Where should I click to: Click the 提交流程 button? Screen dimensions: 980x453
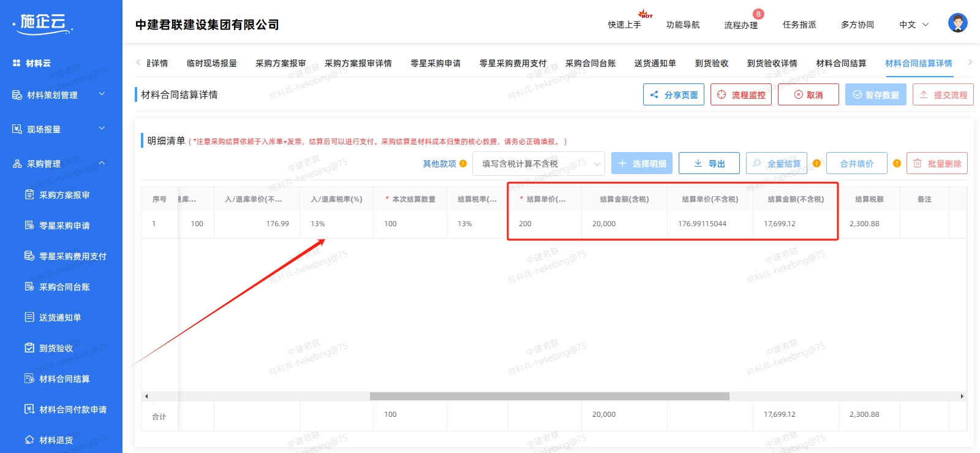943,94
